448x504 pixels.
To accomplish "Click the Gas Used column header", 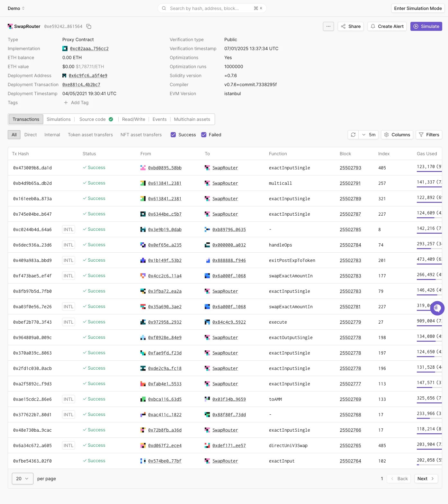I will tap(427, 154).
